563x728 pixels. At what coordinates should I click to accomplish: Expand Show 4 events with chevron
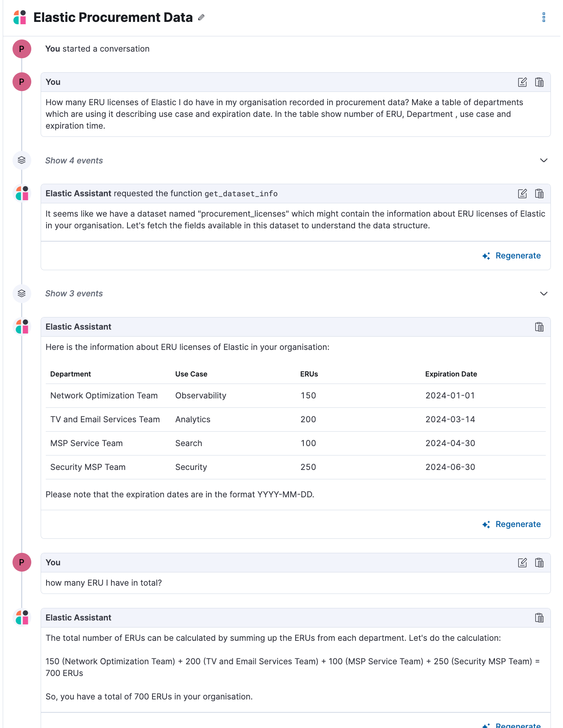[543, 160]
